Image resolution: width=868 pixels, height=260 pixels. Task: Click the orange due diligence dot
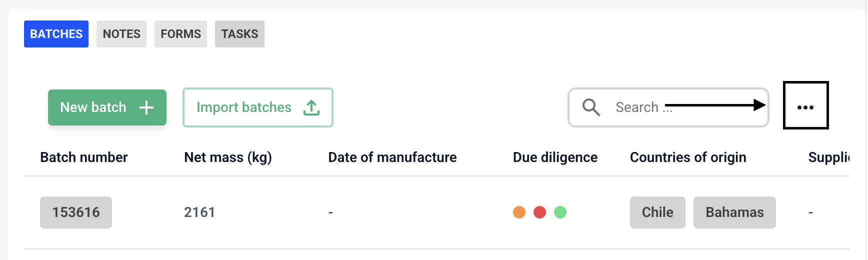(519, 212)
